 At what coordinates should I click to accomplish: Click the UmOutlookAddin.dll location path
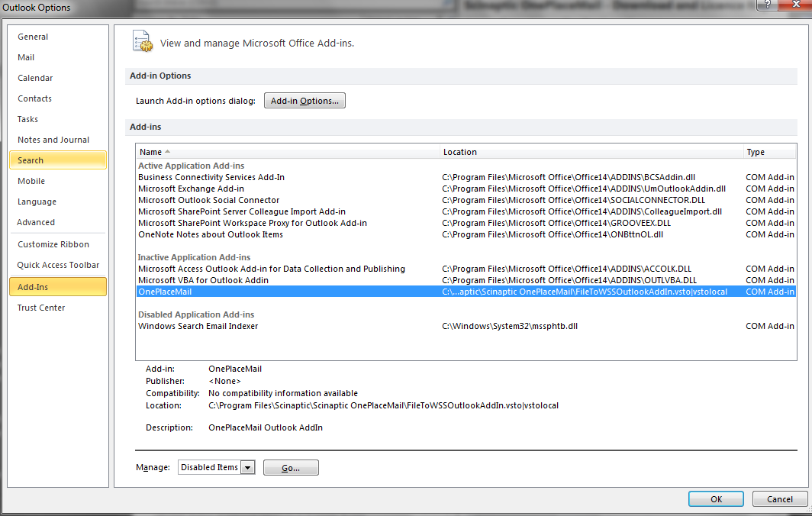(x=584, y=189)
